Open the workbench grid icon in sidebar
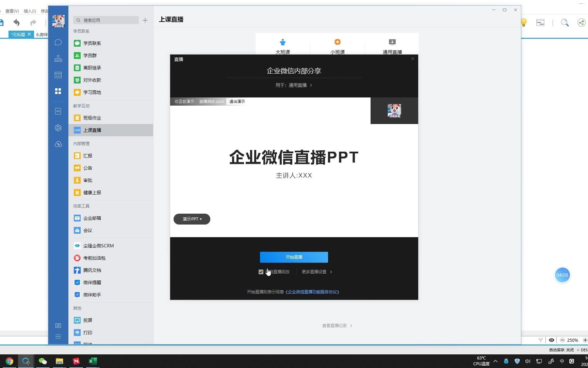 pyautogui.click(x=58, y=91)
